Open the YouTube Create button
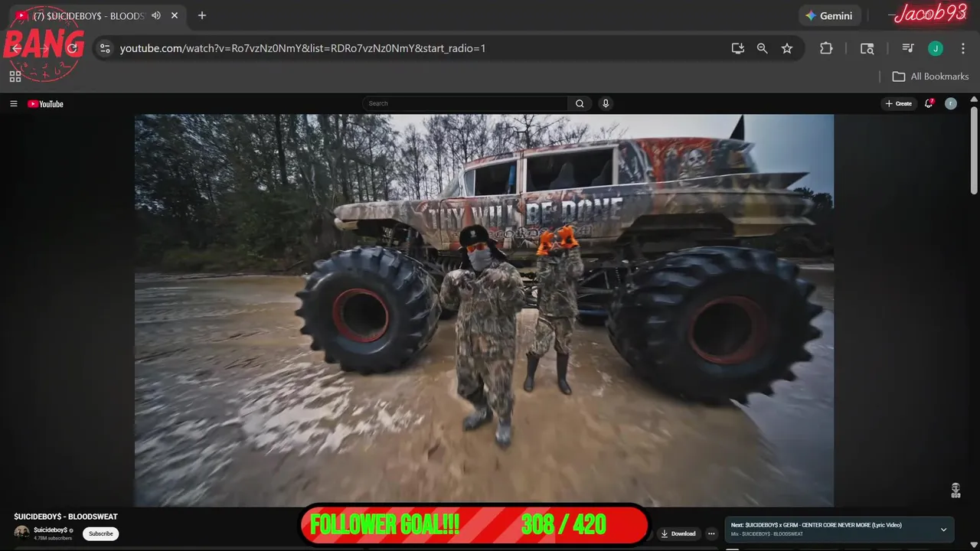The image size is (980, 551). (899, 103)
